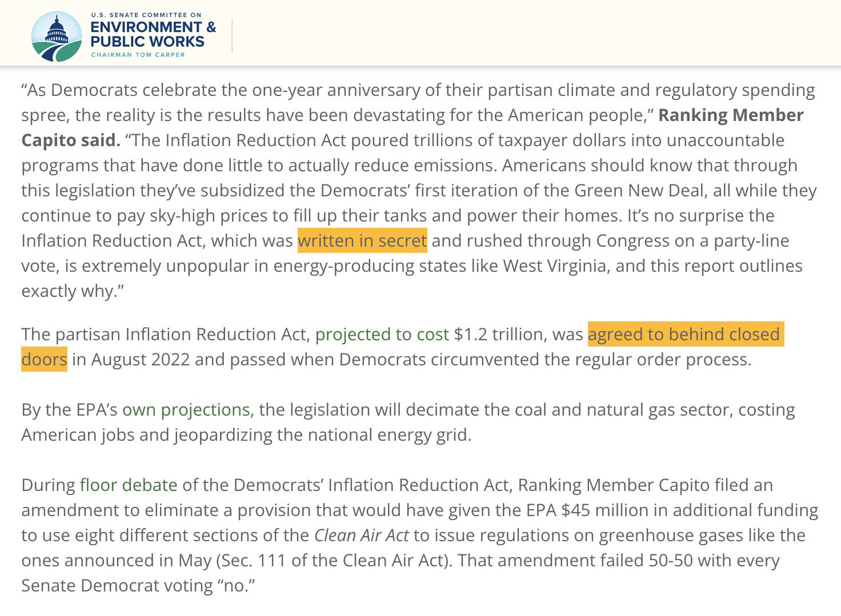Click highlighted phrase 'agreed to behind closed'
841x616 pixels.
pyautogui.click(x=686, y=335)
